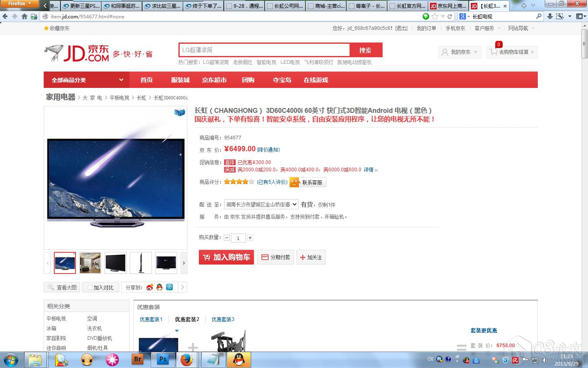Image resolution: width=588 pixels, height=368 pixels.
Task: Share the product via the QQ penguin icon
Action: [159, 287]
